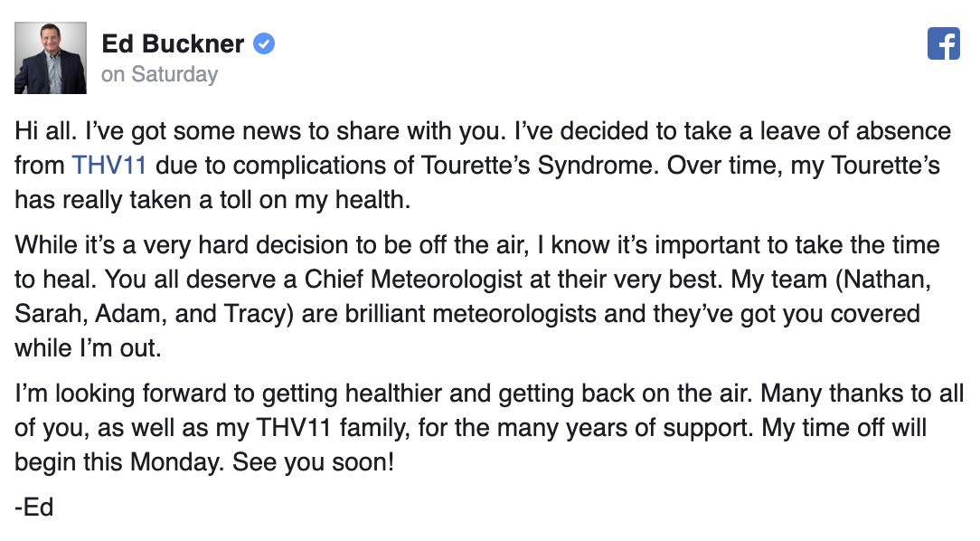Click the sentence 'See you soon!'

point(313,463)
